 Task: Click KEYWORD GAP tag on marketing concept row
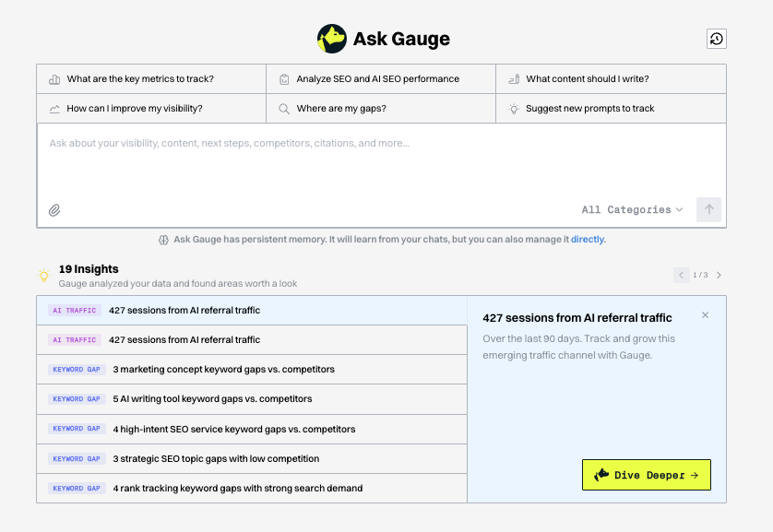[77, 370]
